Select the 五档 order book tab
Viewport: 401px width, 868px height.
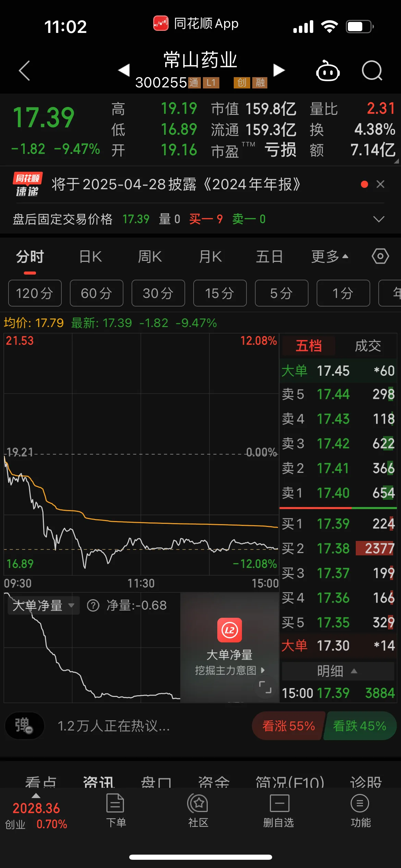tap(308, 346)
